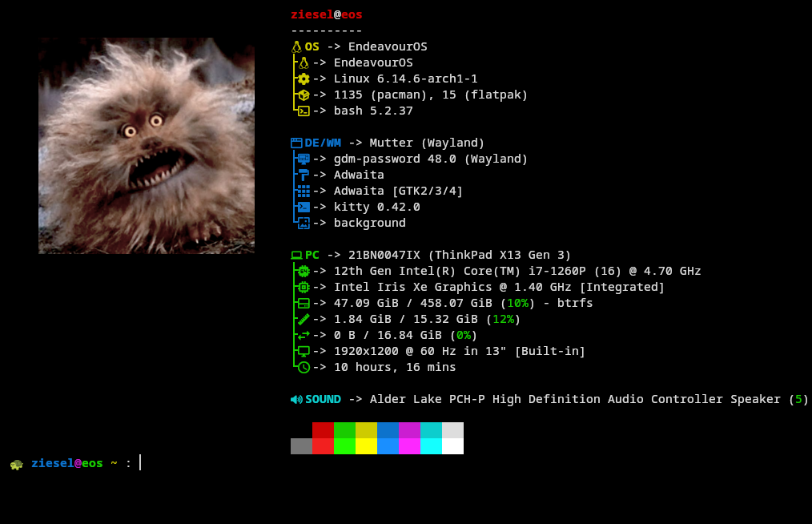Click the grid icon beside Adwaita [GTK2/3/4]
Image resolution: width=812 pixels, height=524 pixels.
click(303, 191)
